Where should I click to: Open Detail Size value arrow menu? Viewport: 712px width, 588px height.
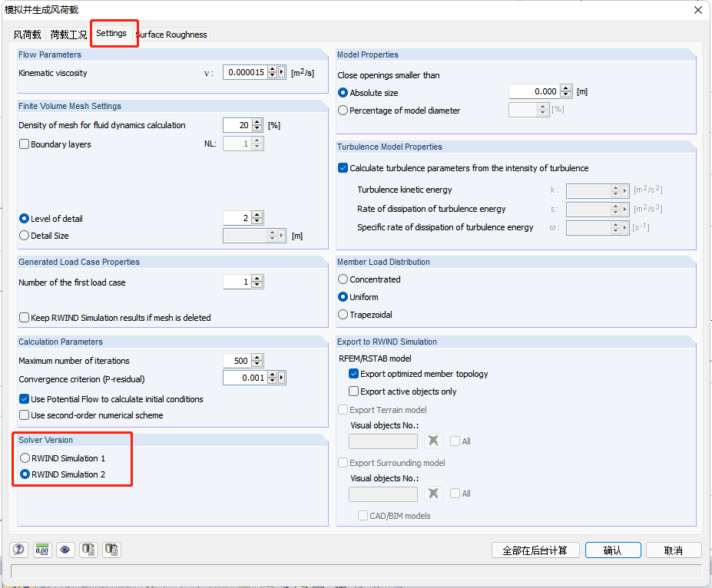(282, 236)
